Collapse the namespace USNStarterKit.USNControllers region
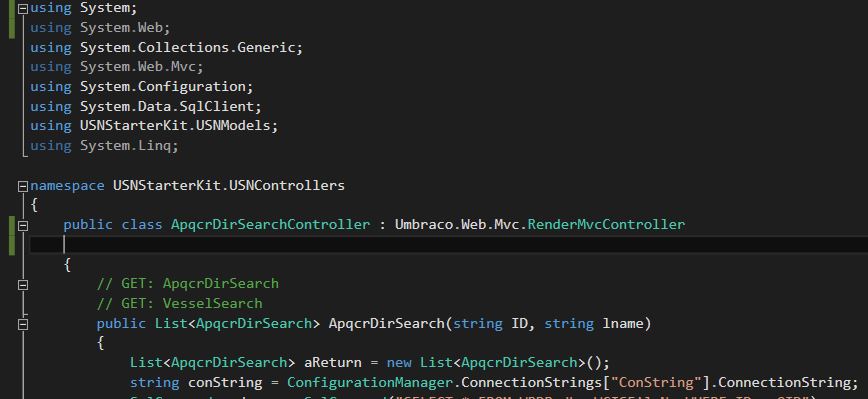The height and width of the screenshot is (399, 868). [23, 186]
